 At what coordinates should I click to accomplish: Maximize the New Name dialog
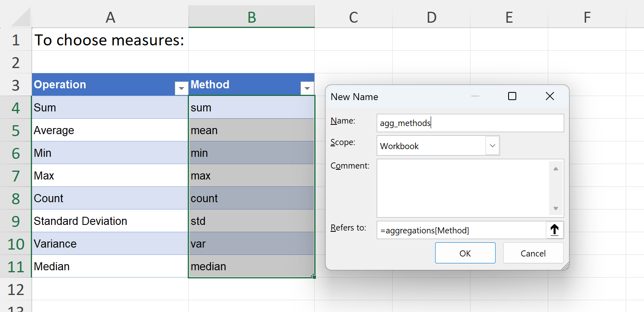coord(512,96)
